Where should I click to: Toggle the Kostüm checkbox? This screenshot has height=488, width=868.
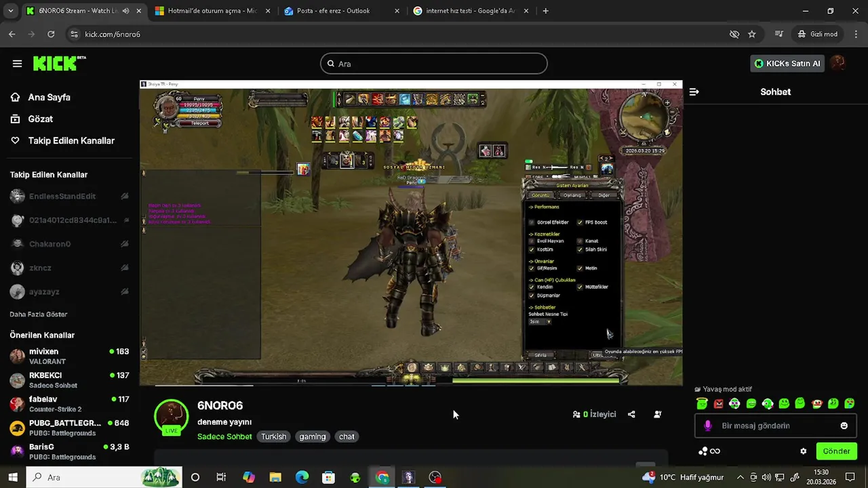pyautogui.click(x=532, y=249)
